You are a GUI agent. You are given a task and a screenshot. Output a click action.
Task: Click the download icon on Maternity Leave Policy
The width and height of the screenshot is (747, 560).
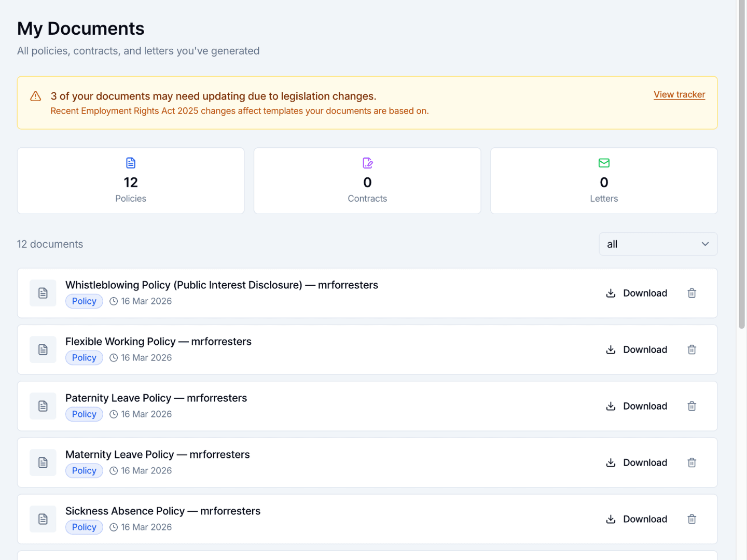(x=611, y=463)
